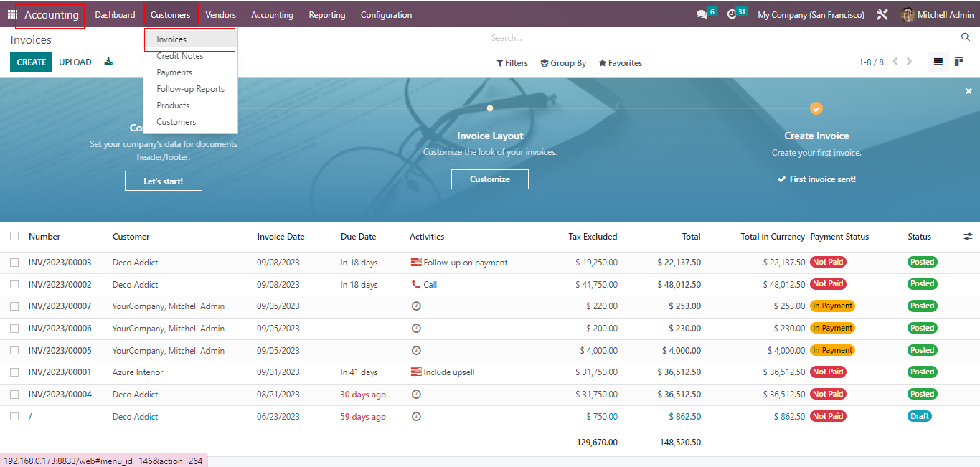Image resolution: width=980 pixels, height=467 pixels.
Task: Switch to kanban view icon
Action: click(x=959, y=62)
